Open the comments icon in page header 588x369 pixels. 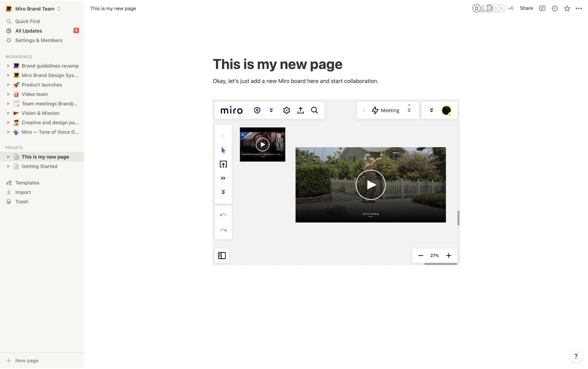point(542,9)
